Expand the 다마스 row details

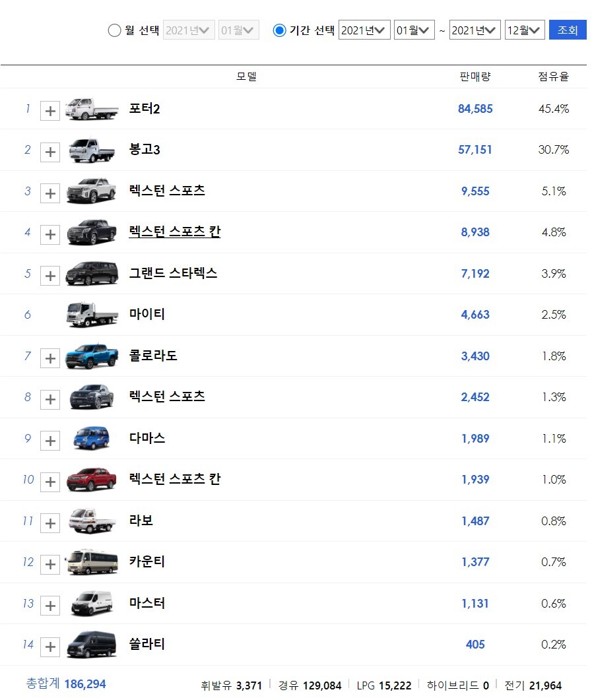coord(50,441)
